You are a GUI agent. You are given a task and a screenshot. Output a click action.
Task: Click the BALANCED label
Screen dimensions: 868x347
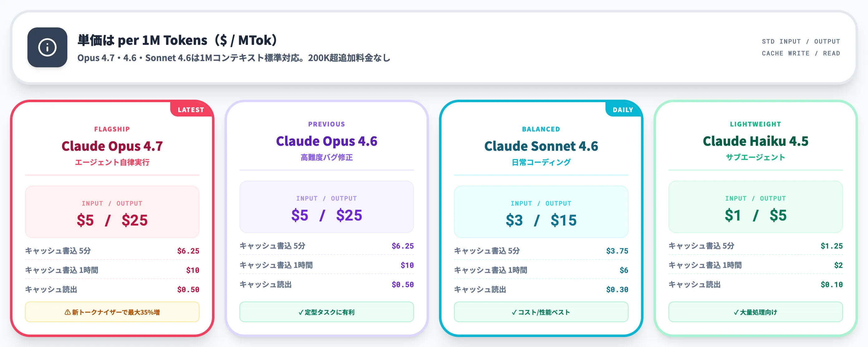541,129
